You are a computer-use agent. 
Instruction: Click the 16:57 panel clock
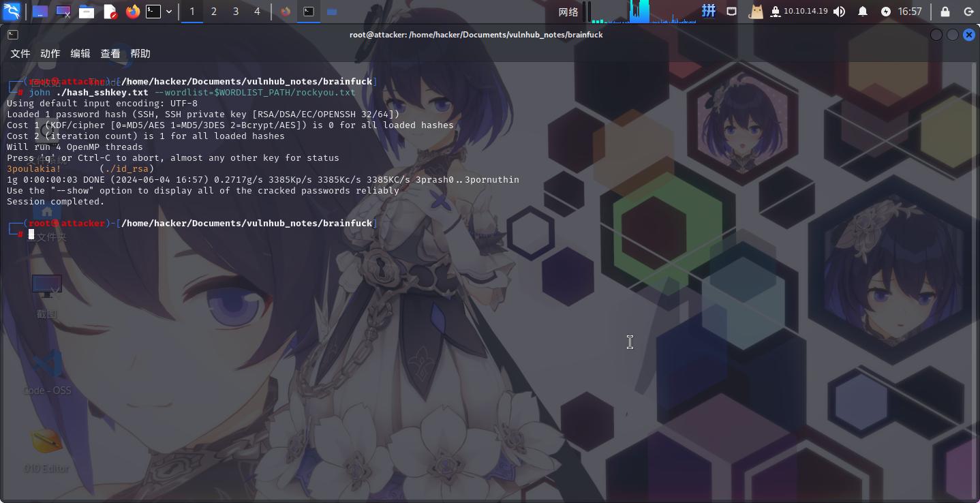[x=910, y=12]
